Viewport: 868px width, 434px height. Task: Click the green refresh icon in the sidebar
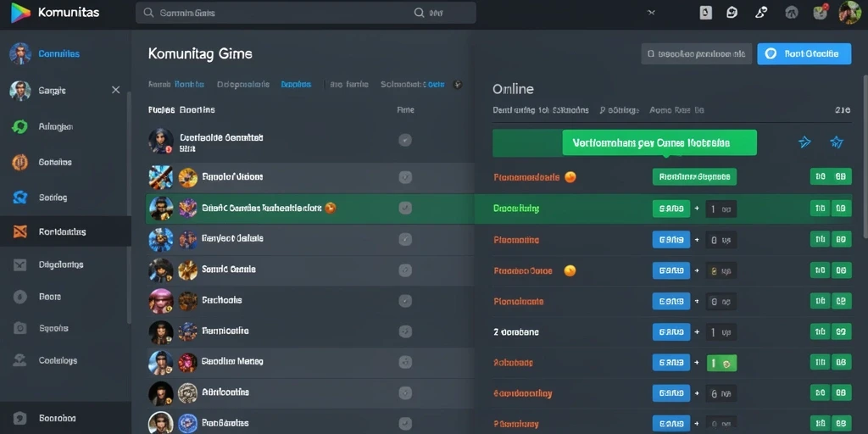[x=19, y=127]
